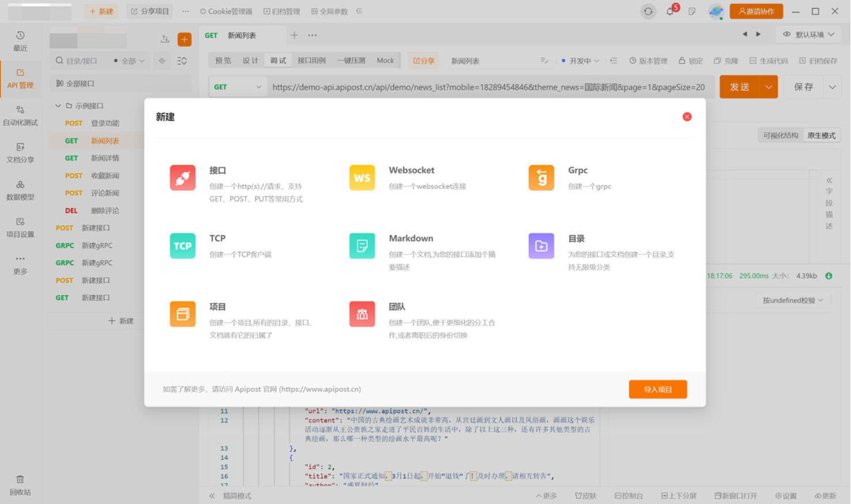Click 设置 in the bottom bar

[x=786, y=496]
